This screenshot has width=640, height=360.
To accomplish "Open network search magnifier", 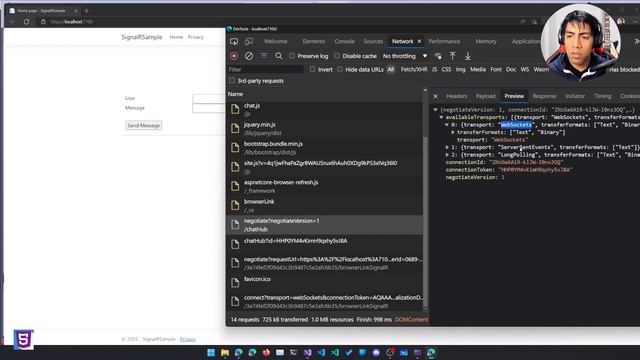I will (x=278, y=56).
